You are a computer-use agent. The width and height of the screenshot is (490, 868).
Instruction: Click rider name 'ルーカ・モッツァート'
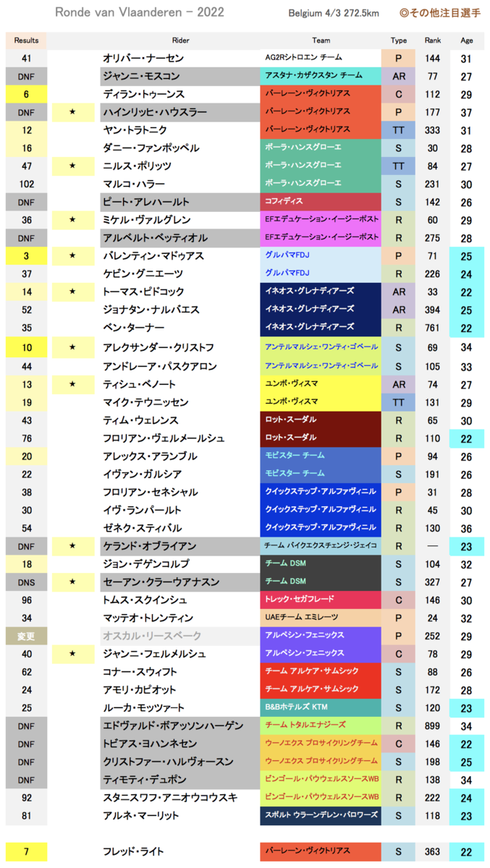point(144,707)
